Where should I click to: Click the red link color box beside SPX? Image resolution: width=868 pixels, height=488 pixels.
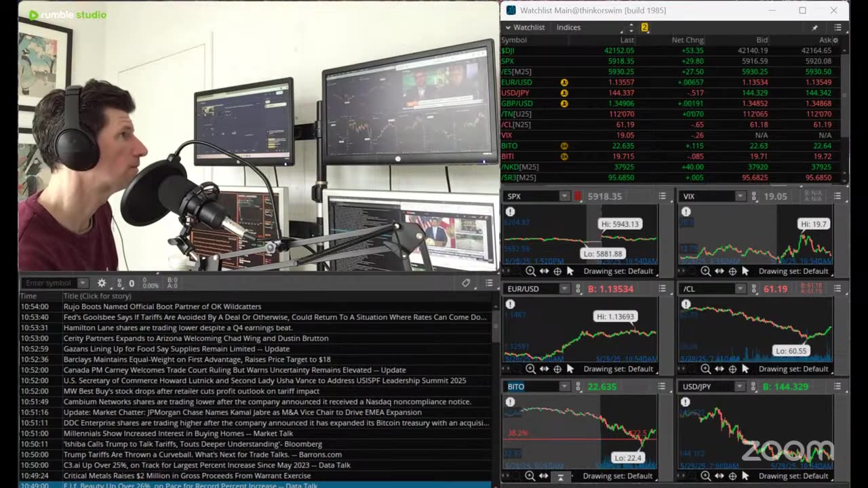578,197
